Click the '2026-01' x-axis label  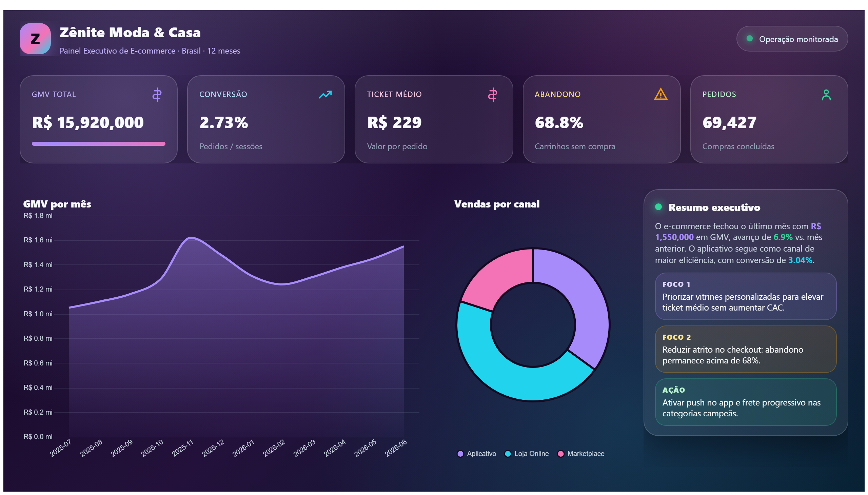pyautogui.click(x=243, y=448)
